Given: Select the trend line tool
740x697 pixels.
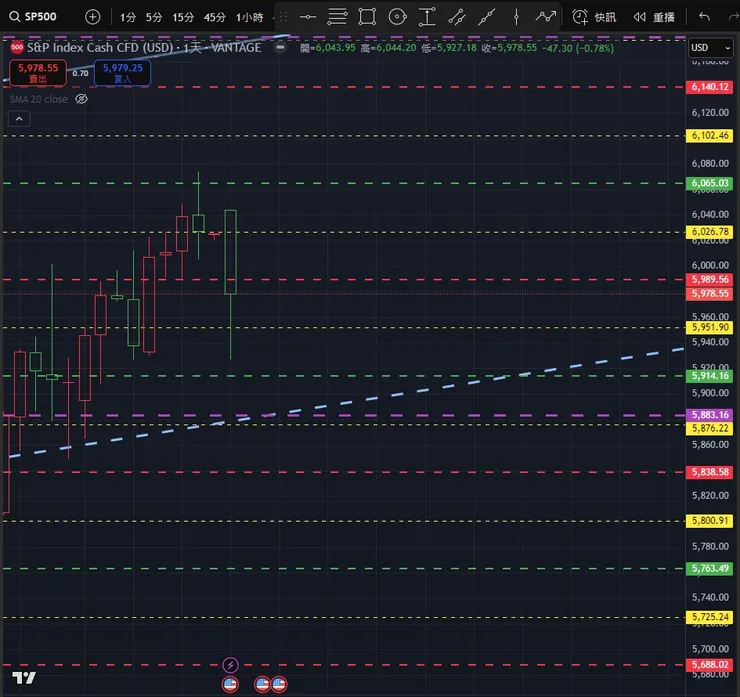Looking at the screenshot, I should click(x=457, y=17).
